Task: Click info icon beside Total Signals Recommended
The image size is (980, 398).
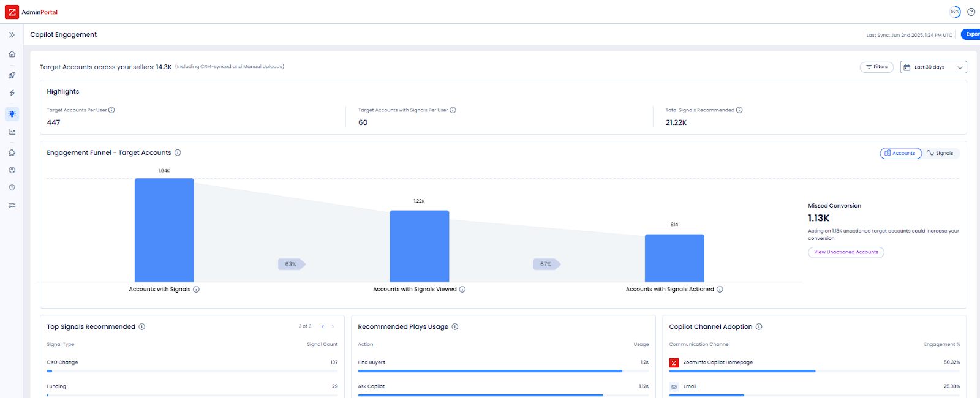Action: 739,110
